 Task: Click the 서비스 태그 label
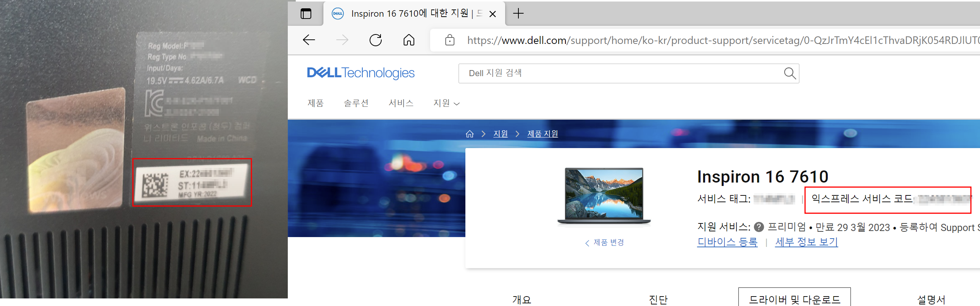pyautogui.click(x=724, y=199)
